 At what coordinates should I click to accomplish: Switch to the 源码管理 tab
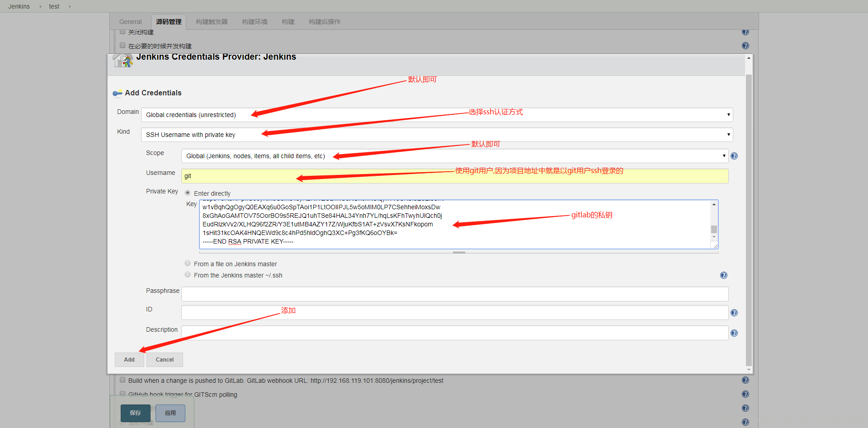pyautogui.click(x=169, y=22)
